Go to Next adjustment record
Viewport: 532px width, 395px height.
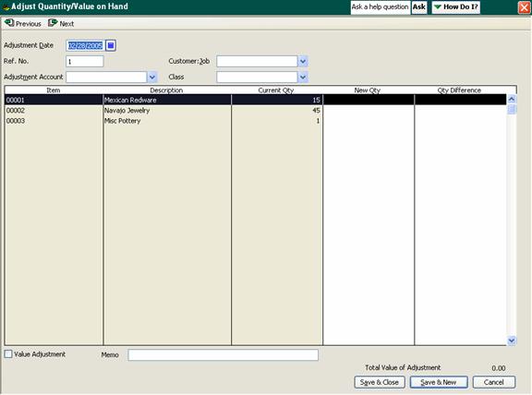click(61, 23)
